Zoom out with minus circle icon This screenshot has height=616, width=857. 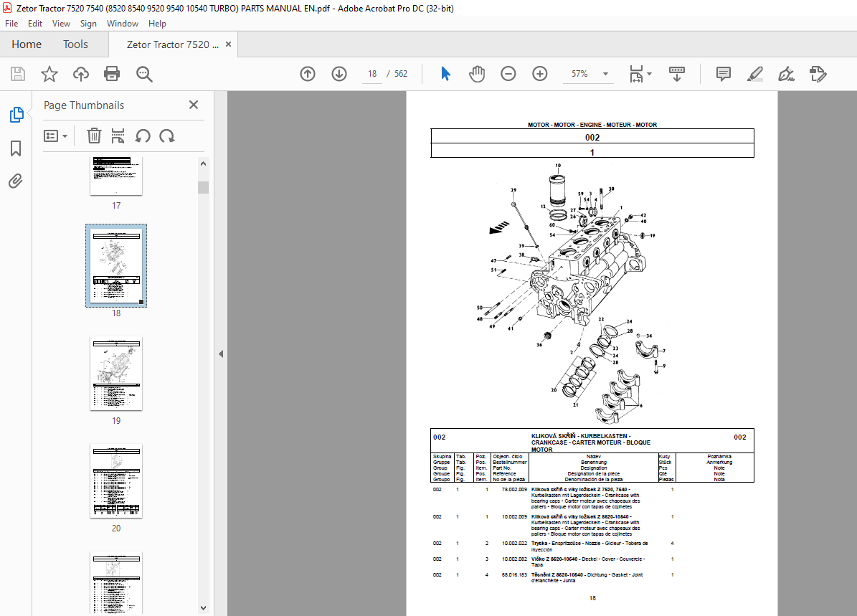pos(508,74)
